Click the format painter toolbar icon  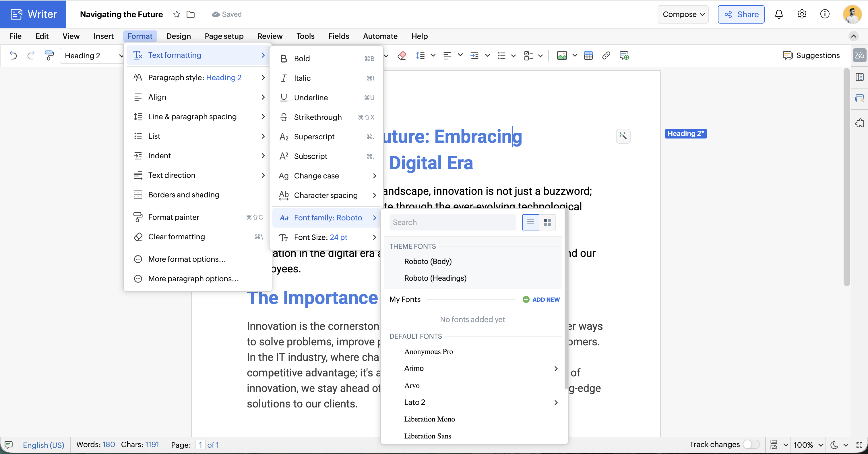tap(49, 55)
